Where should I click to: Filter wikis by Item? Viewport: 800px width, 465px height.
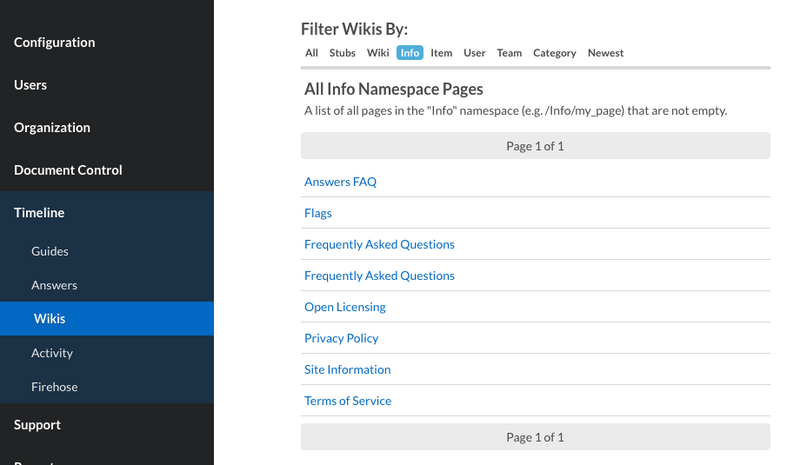coord(441,53)
